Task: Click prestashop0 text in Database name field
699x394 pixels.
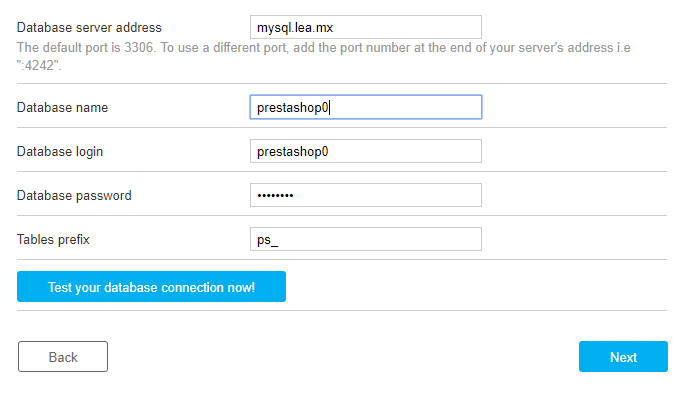Action: [292, 107]
